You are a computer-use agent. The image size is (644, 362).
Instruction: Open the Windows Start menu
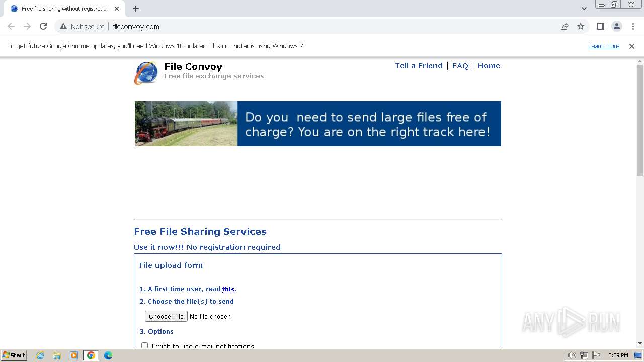point(14,355)
